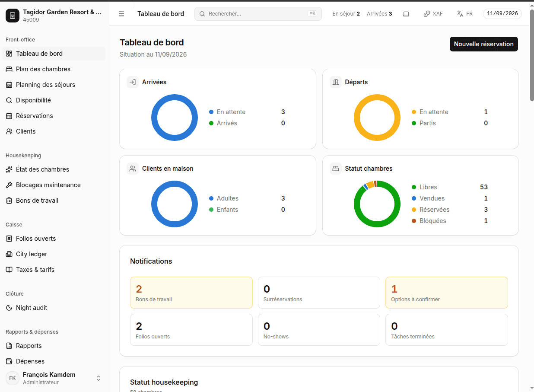This screenshot has width=534, height=392.
Task: Open the FR language selector
Action: coord(465,14)
